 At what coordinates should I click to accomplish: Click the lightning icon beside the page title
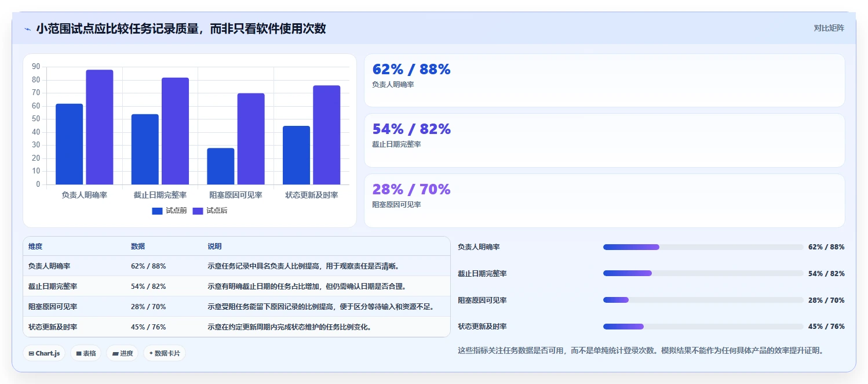coord(28,28)
